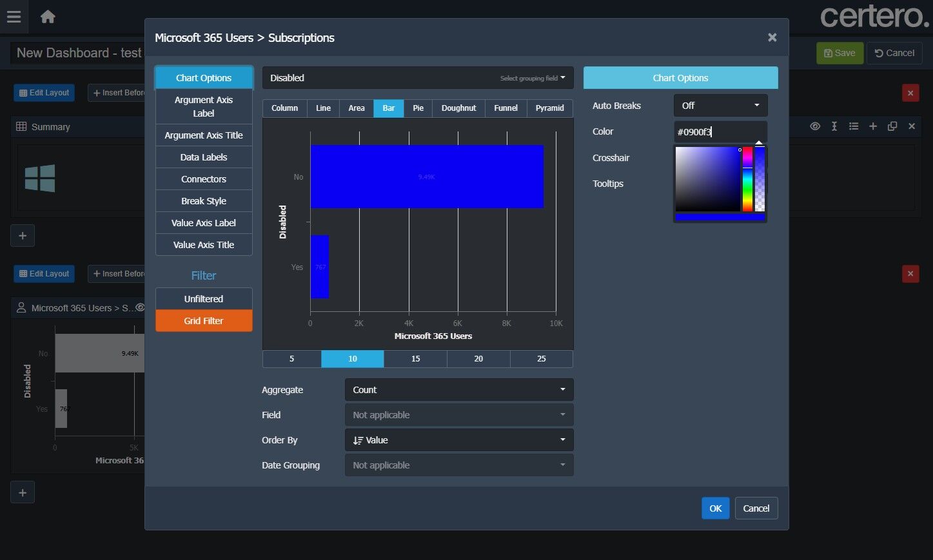This screenshot has width=933, height=560.
Task: Close the dialog with the X icon
Action: (772, 37)
